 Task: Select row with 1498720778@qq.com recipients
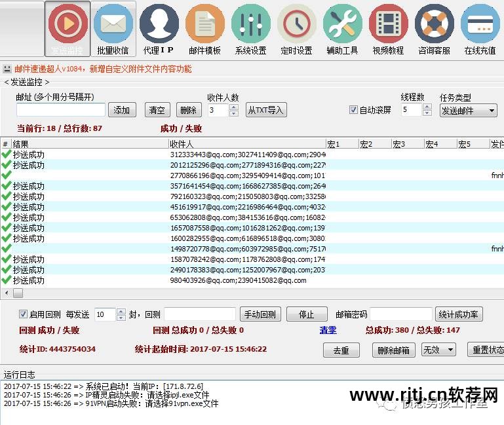pyautogui.click(x=252, y=249)
